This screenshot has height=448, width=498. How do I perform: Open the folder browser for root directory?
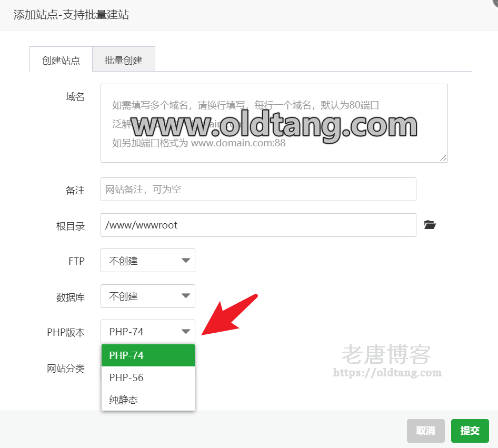point(430,225)
